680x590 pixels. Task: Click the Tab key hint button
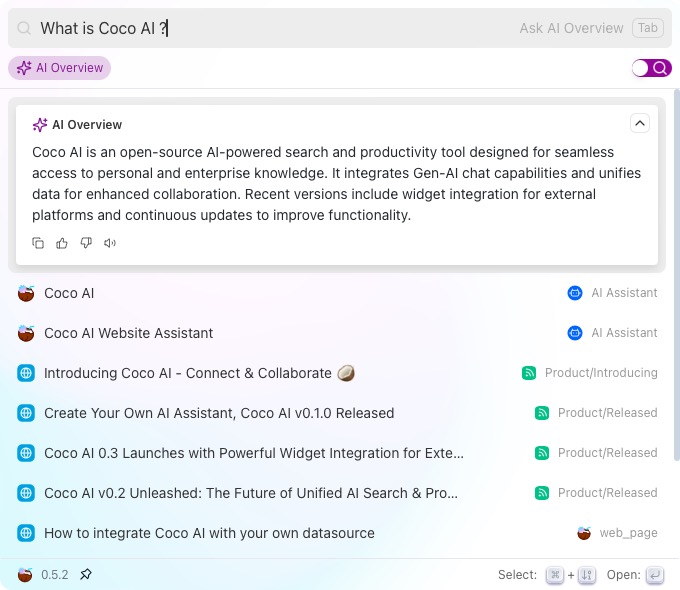(647, 28)
